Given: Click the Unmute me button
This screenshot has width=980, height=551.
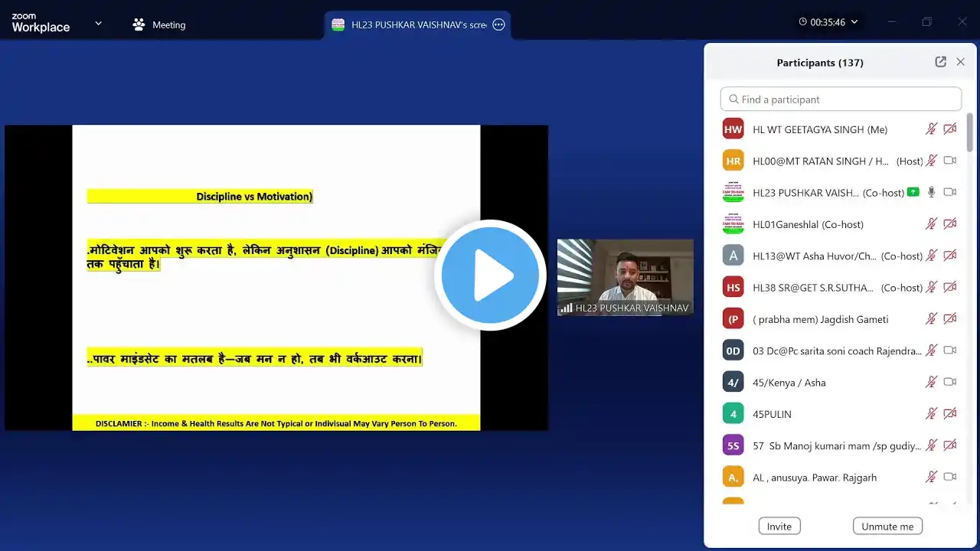Looking at the screenshot, I should tap(887, 527).
